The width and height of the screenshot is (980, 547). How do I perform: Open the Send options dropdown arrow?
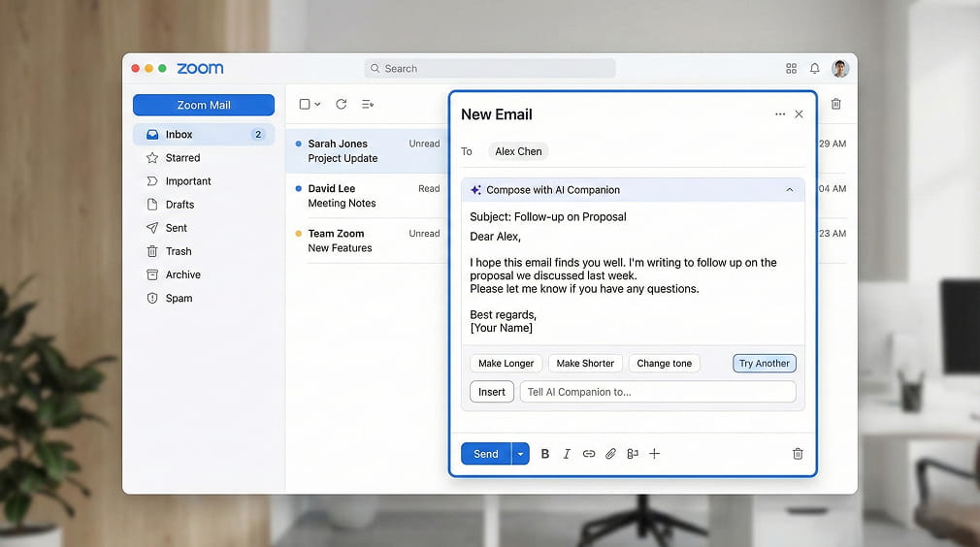520,454
